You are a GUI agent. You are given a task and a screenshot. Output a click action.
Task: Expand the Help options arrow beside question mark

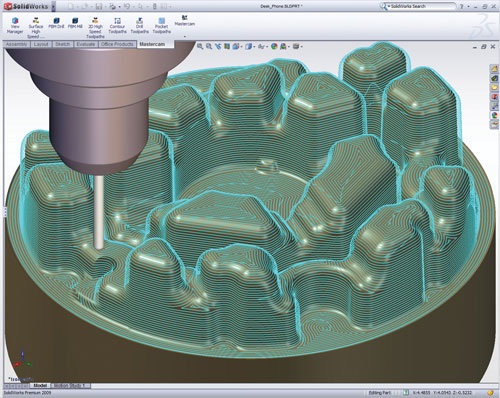point(468,6)
